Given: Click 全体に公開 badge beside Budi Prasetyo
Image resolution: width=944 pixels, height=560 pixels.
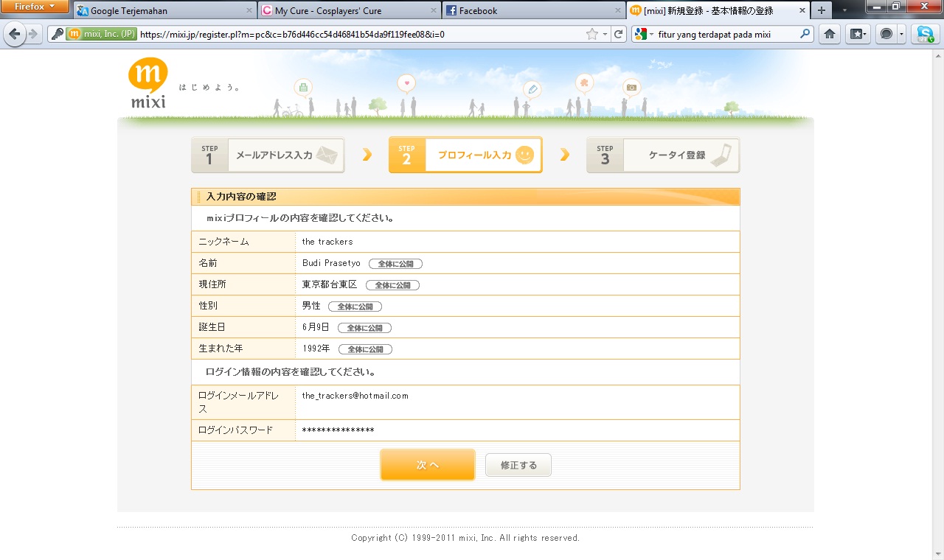Looking at the screenshot, I should point(395,264).
